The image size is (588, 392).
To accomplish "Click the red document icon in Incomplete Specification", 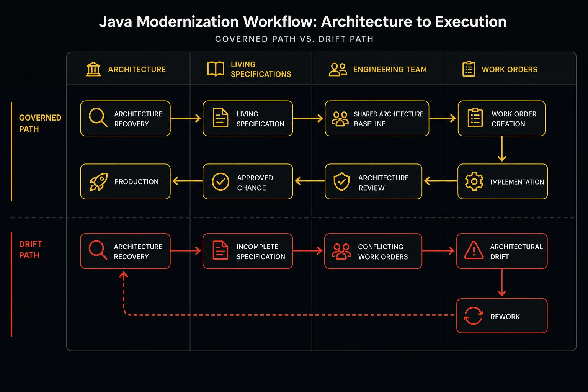I will tap(220, 250).
